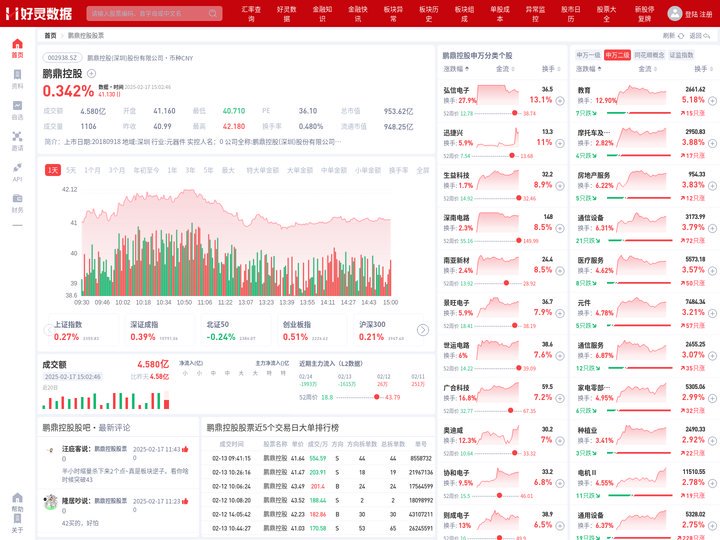
Task: Click the 弘信电子 mini trend chart
Action: 497,96
